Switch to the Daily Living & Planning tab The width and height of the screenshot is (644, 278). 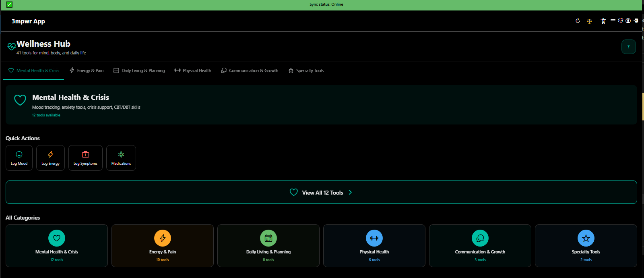139,71
